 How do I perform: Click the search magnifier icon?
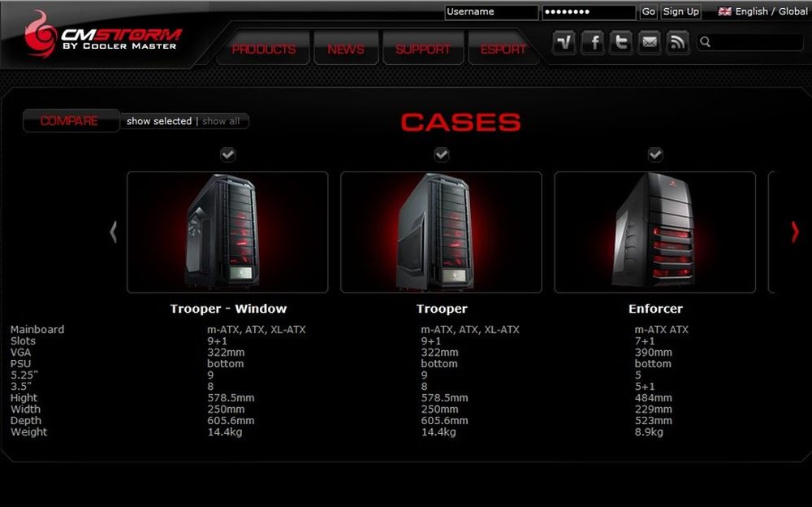pos(705,42)
